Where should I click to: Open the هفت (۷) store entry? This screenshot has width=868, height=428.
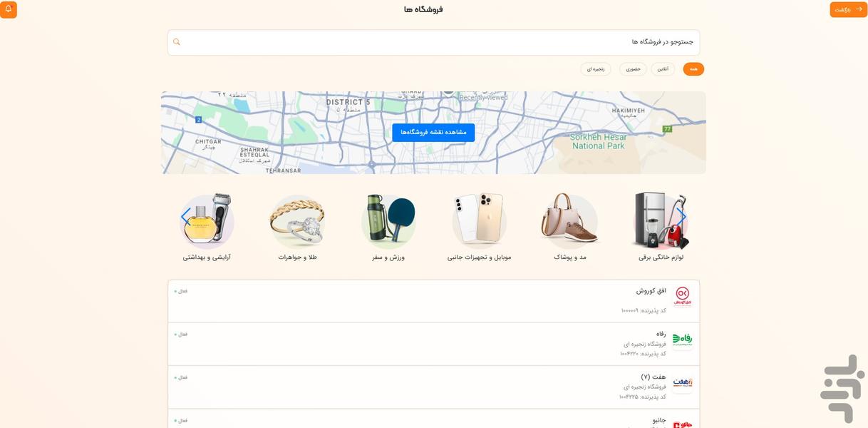point(433,387)
